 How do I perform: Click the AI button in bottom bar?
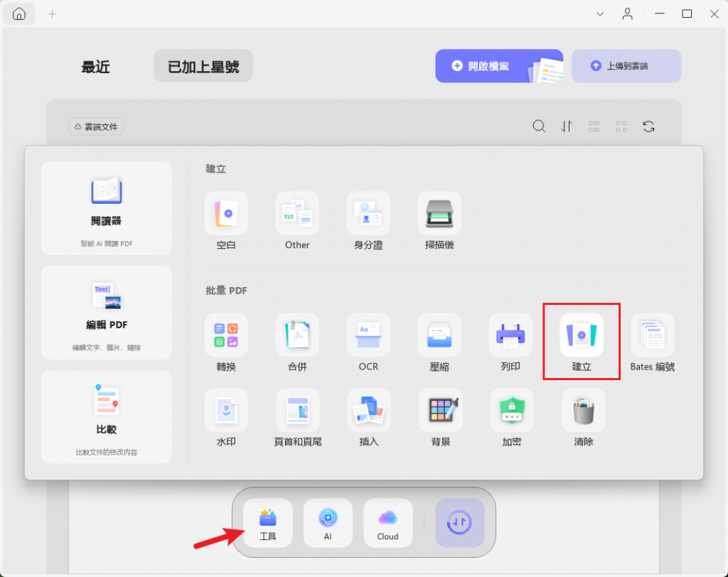point(328,523)
